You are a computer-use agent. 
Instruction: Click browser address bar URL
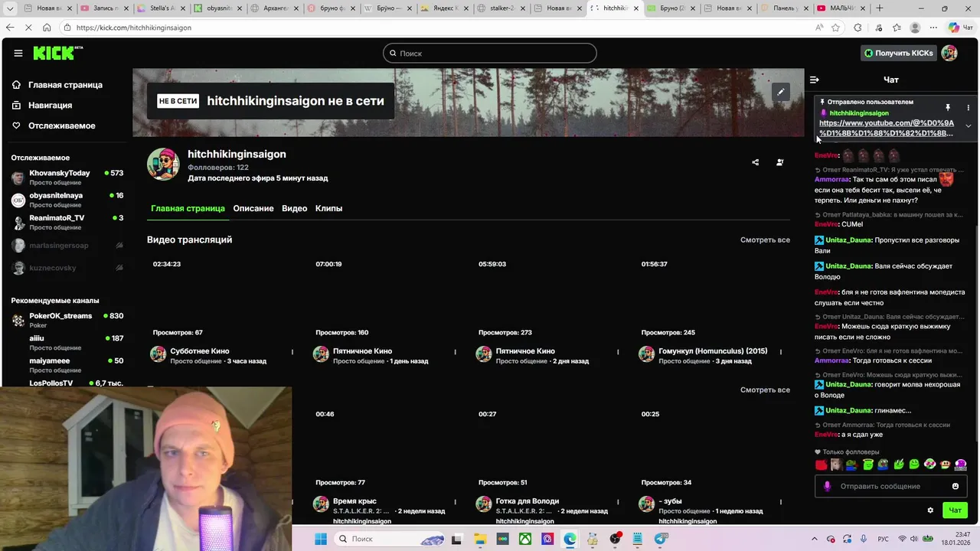tap(134, 28)
